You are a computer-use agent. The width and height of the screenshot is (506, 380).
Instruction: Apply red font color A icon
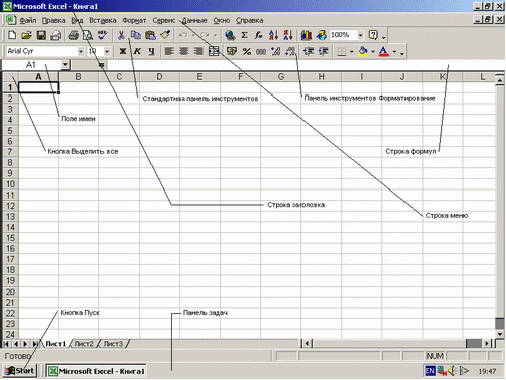click(384, 52)
